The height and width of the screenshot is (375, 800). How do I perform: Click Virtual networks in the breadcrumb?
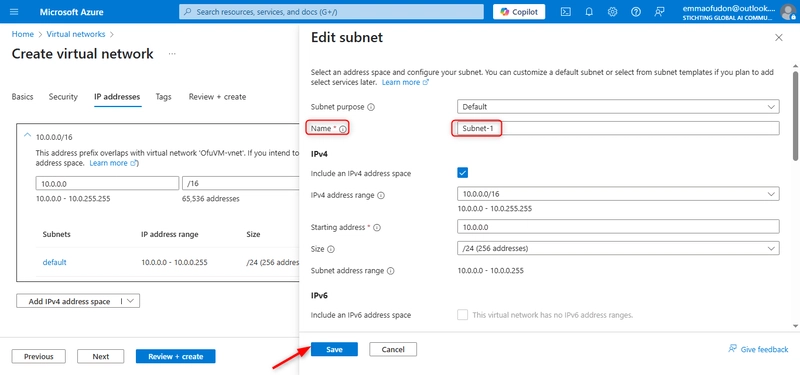[x=76, y=34]
